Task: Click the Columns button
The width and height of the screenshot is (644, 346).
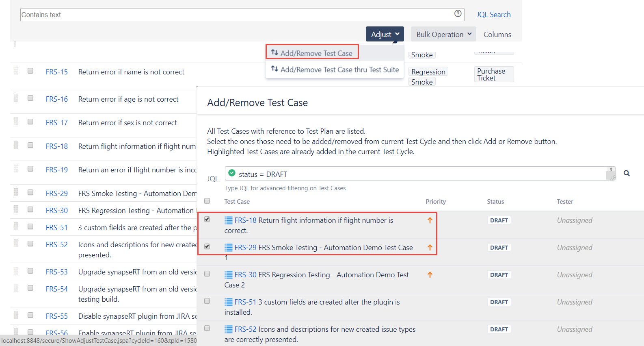Action: click(x=497, y=35)
